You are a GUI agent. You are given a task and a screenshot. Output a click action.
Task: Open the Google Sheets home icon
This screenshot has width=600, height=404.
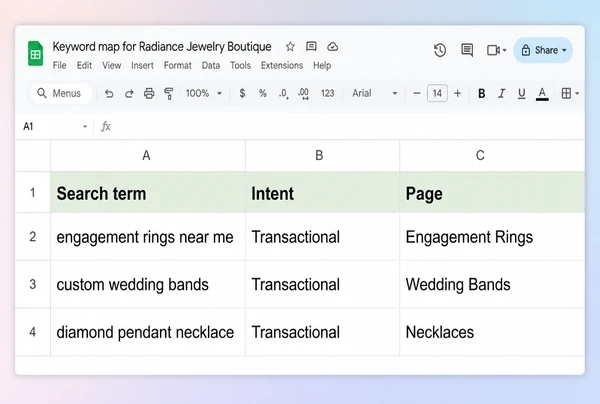(35, 54)
